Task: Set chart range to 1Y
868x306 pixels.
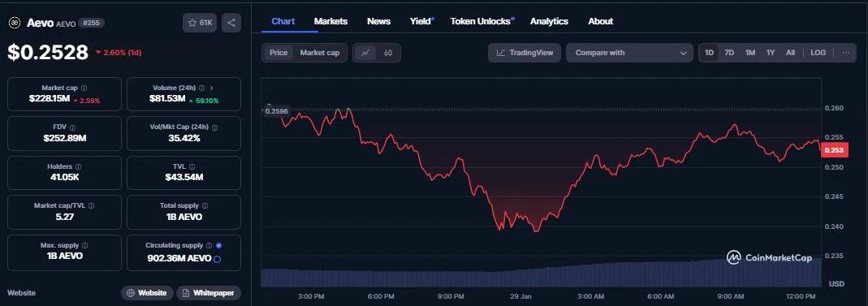Action: 771,53
